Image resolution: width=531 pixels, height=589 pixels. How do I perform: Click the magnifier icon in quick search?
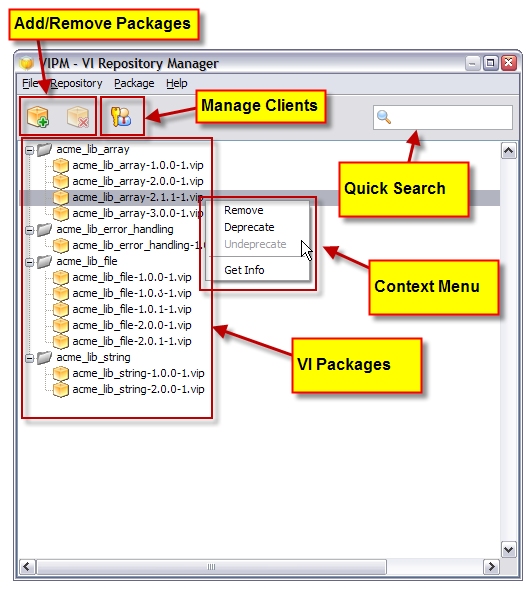click(384, 117)
